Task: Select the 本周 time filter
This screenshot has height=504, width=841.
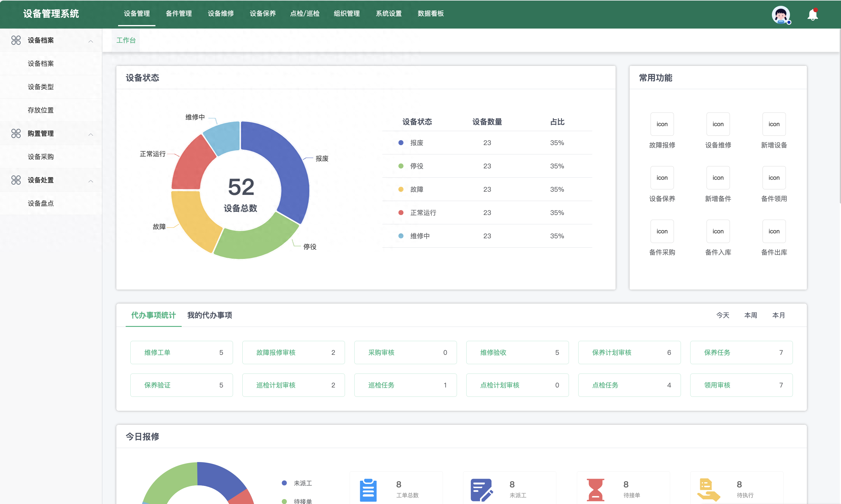Action: click(x=750, y=315)
